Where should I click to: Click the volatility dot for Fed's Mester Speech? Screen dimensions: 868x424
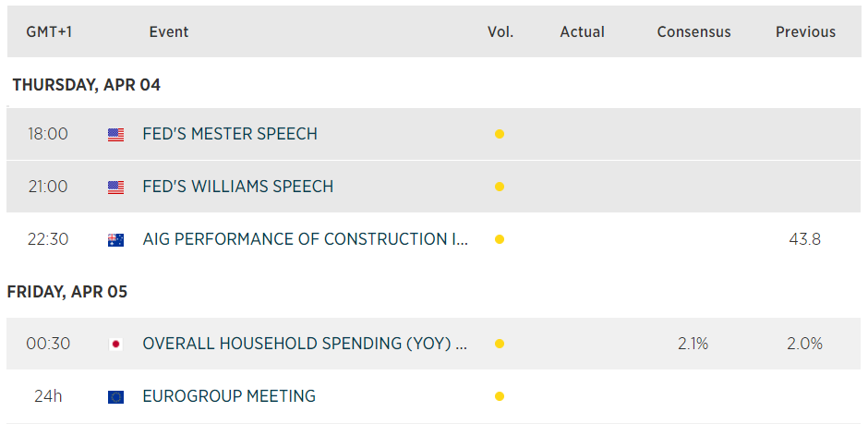(x=499, y=135)
